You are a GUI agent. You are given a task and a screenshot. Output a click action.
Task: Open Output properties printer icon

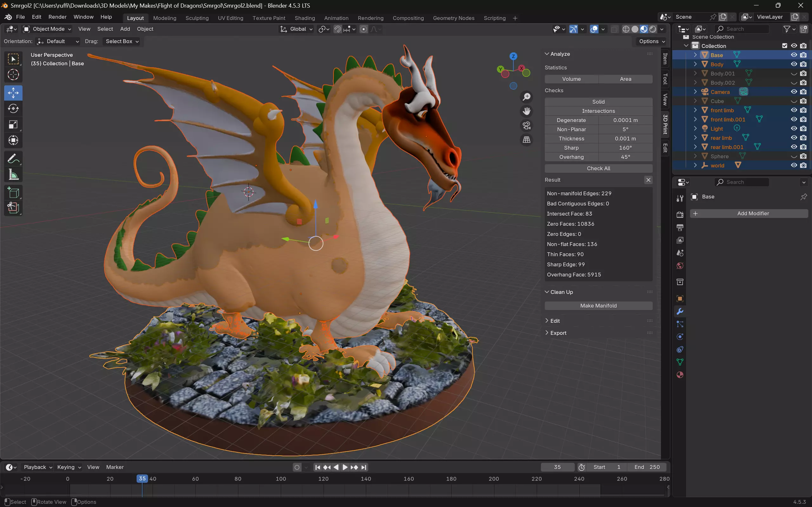click(680, 228)
